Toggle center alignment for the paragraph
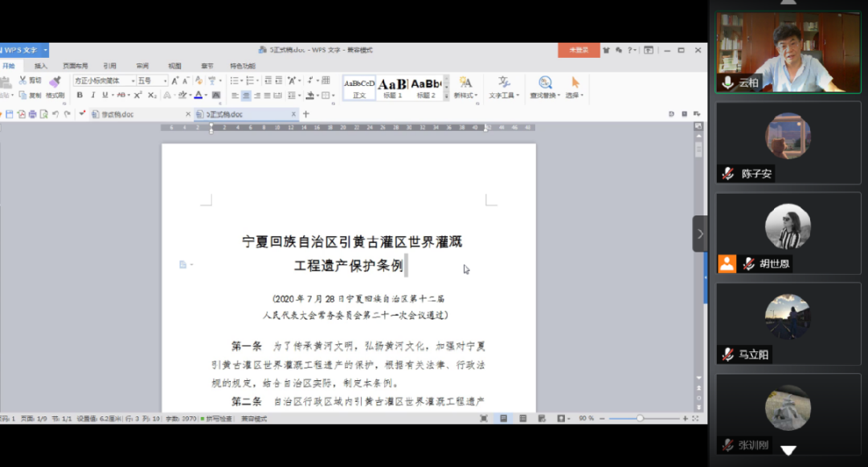The width and height of the screenshot is (868, 467). click(x=247, y=96)
